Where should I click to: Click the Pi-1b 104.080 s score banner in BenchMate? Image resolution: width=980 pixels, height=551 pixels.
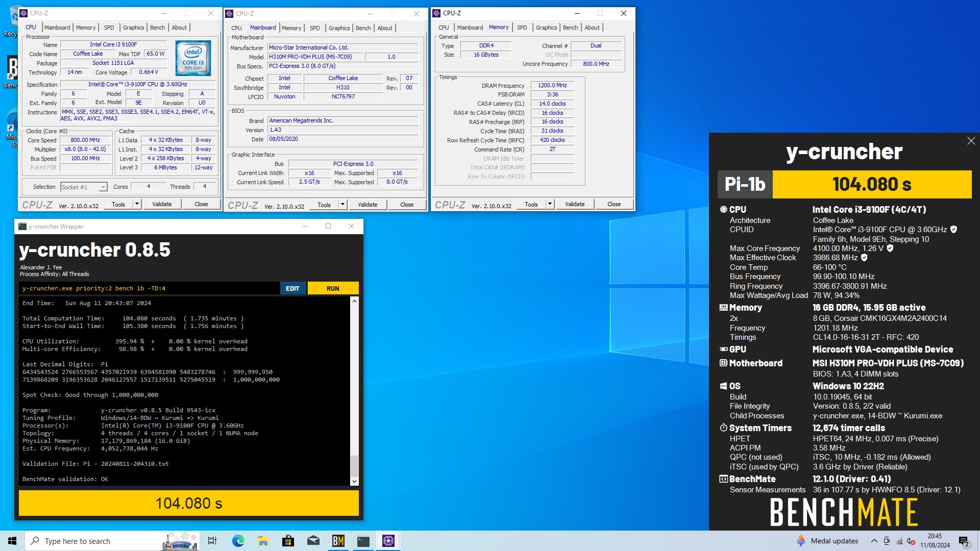pyautogui.click(x=845, y=184)
